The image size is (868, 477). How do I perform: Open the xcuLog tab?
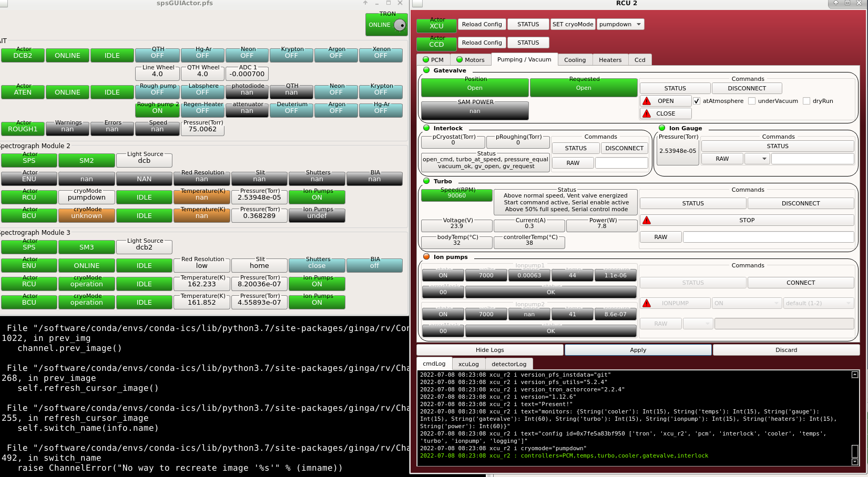coord(468,364)
